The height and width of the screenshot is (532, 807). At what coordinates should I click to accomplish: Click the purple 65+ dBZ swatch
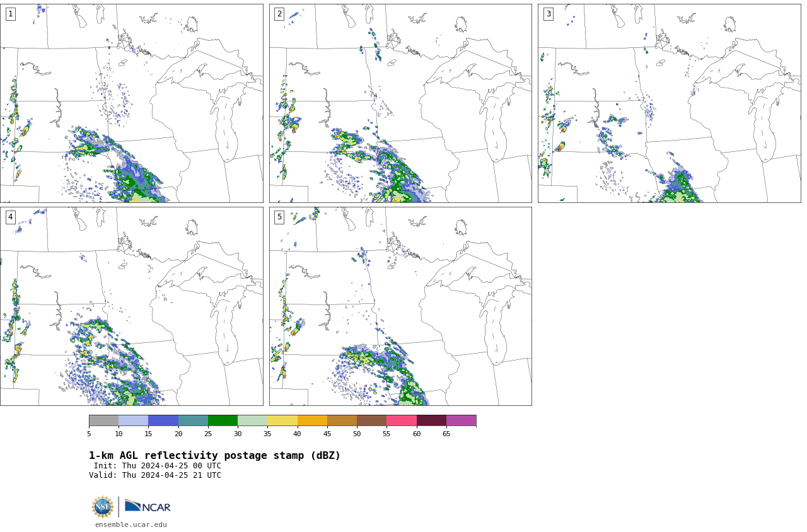pos(461,420)
